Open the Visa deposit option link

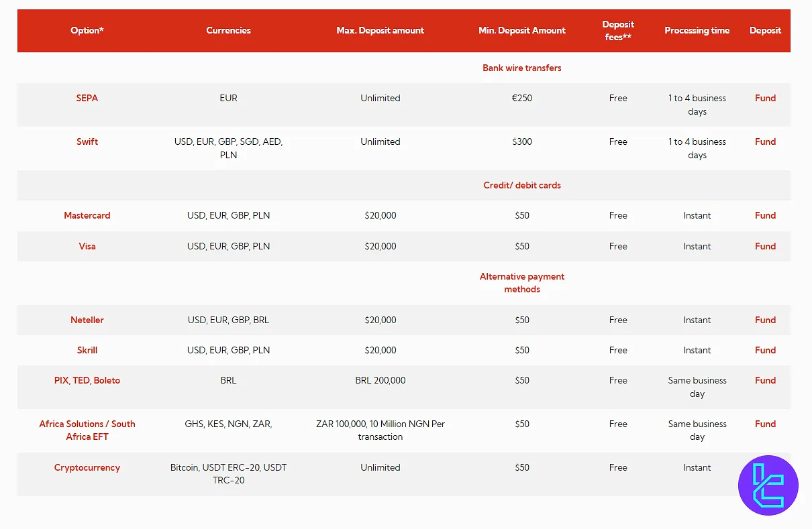[x=87, y=246]
